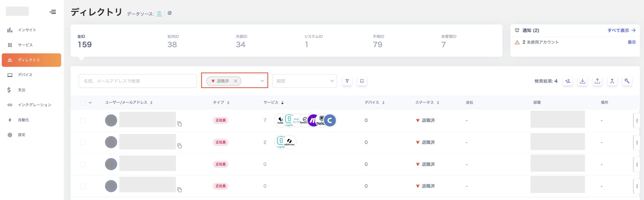Check the second user row checkbox

click(x=83, y=143)
